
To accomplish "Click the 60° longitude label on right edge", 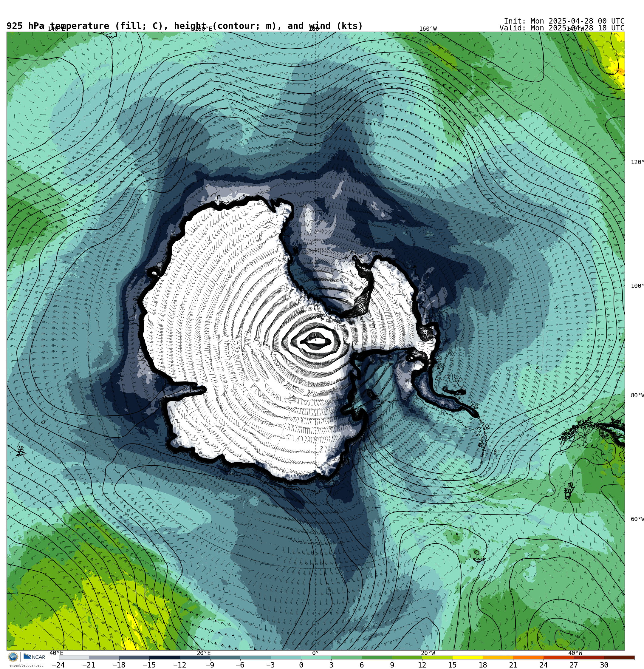I will (637, 519).
